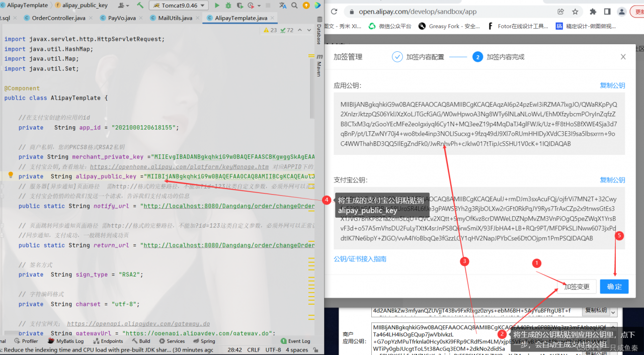Click the 加签变更 button
Screen dimensions: 644x355
[577, 287]
